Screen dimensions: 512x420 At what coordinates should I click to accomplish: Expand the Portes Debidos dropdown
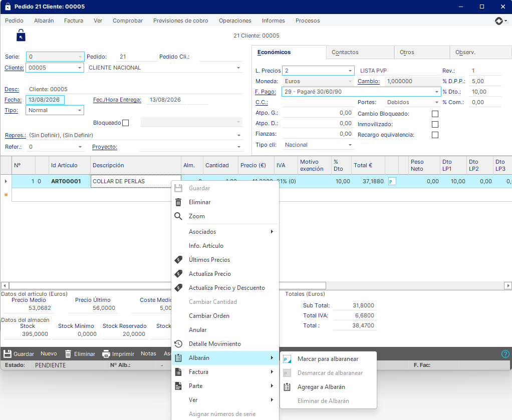click(436, 103)
